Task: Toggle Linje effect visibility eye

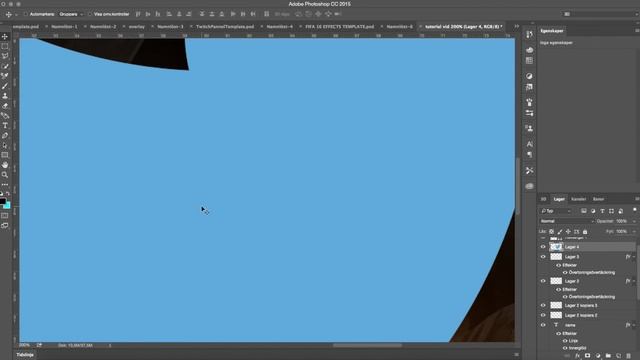Action: point(565,340)
